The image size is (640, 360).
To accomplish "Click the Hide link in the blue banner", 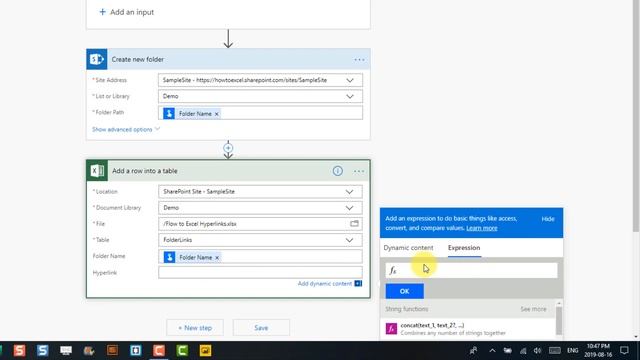I will click(548, 219).
